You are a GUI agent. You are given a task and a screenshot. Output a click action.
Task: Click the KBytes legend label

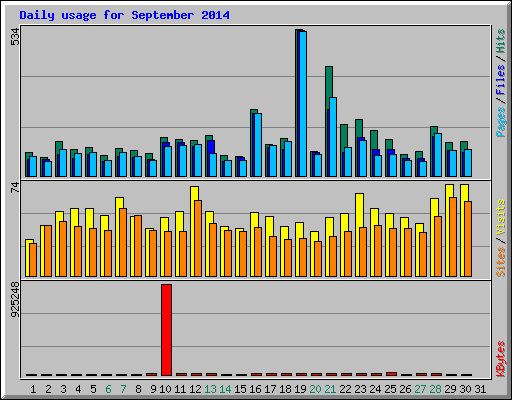[501, 359]
